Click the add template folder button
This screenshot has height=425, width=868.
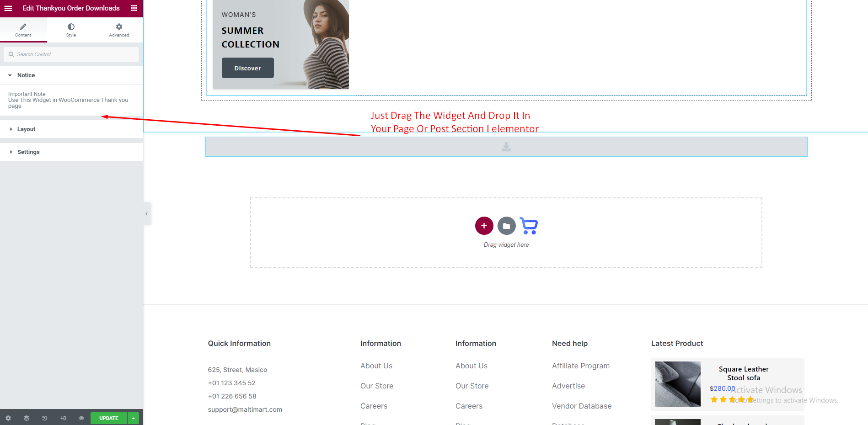(506, 226)
